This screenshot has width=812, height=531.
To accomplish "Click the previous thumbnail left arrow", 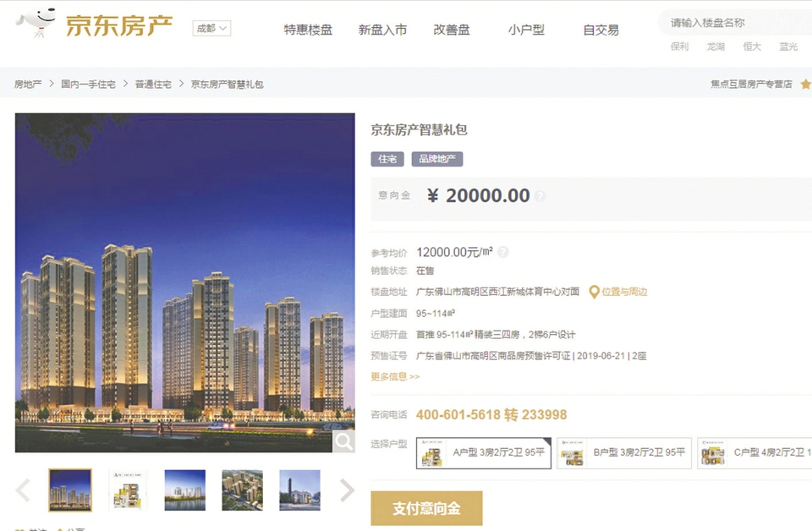I will pos(23,490).
